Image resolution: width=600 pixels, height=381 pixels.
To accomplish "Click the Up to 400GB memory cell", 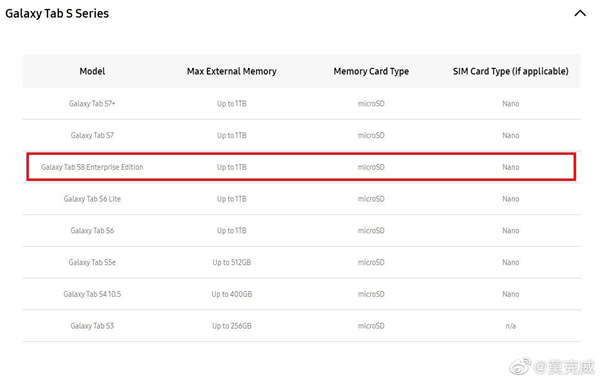I will pos(232,294).
